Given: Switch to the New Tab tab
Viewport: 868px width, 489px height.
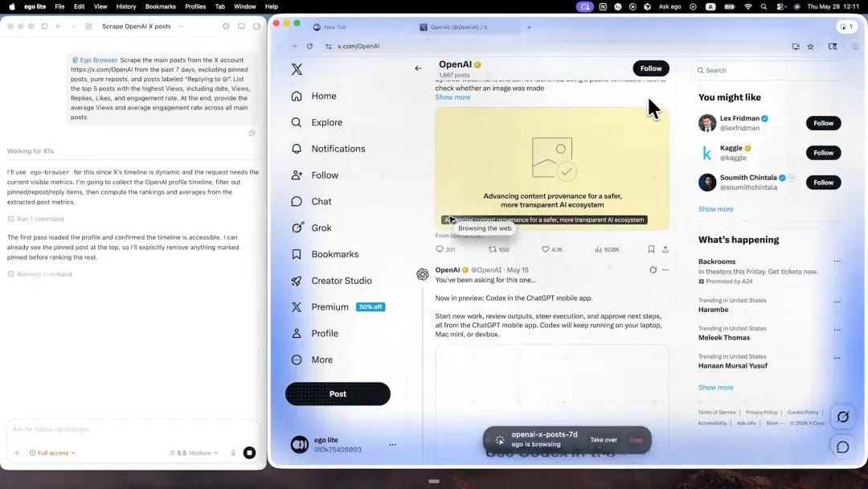Looking at the screenshot, I should (334, 27).
